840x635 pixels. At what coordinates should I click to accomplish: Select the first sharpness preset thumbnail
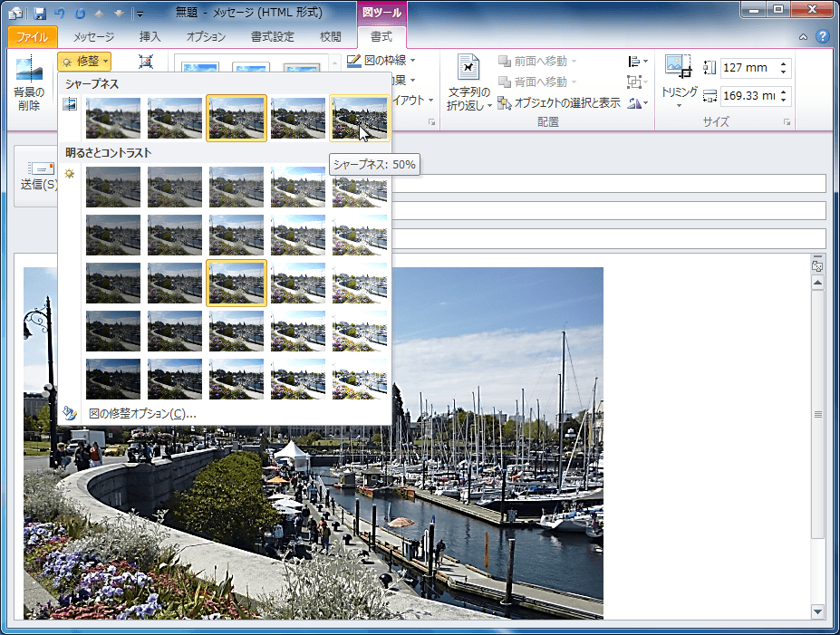click(x=113, y=119)
